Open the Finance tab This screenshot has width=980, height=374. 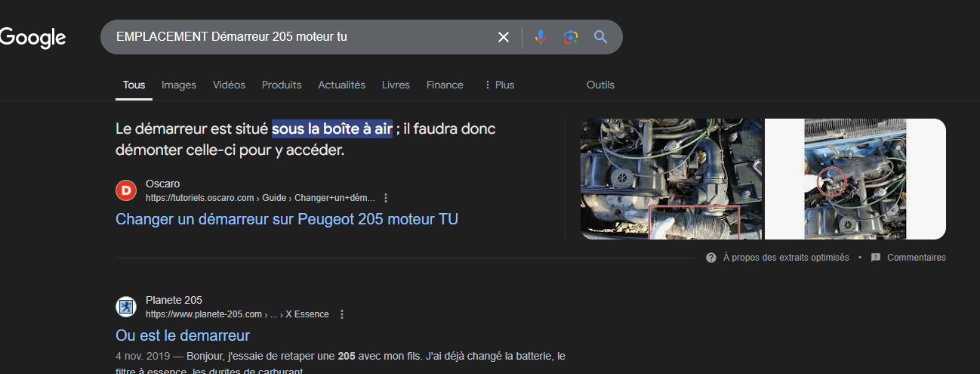pos(445,85)
